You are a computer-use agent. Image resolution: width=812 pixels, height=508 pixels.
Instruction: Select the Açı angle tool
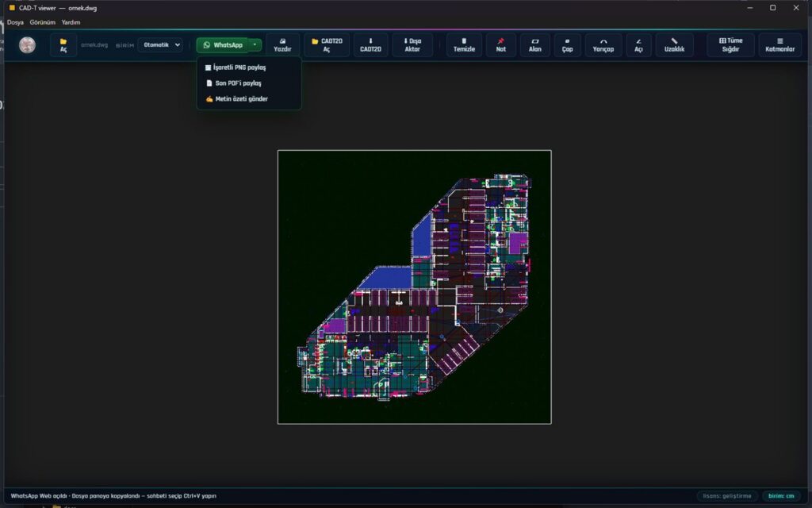[638, 45]
